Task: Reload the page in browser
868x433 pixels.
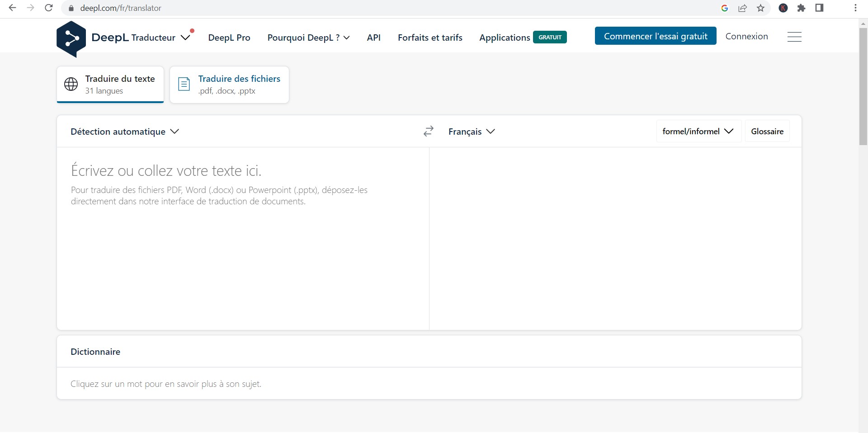Action: 49,8
